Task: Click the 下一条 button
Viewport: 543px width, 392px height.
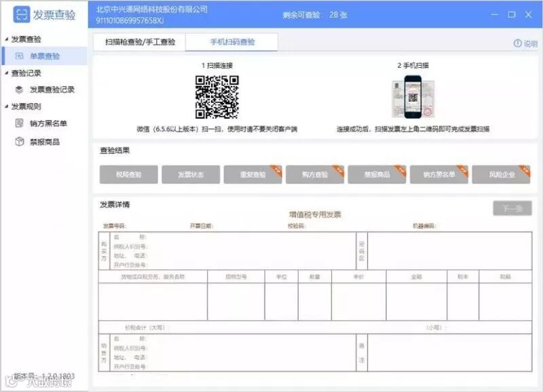Action: click(512, 208)
